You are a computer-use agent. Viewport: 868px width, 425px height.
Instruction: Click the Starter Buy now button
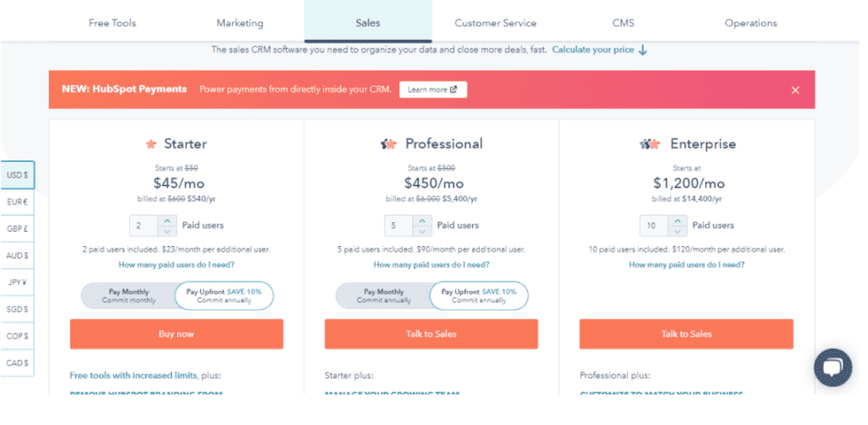point(176,334)
